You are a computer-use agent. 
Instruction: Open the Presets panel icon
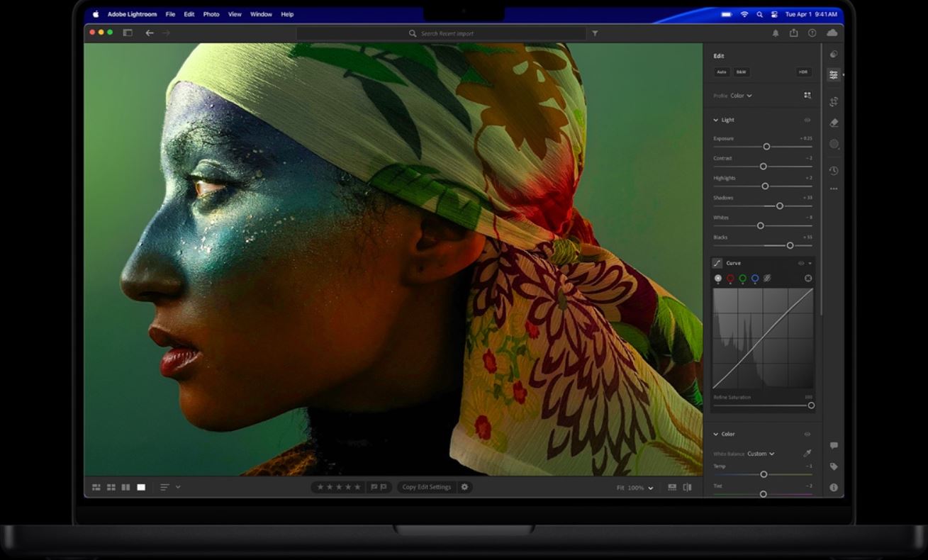[x=834, y=54]
